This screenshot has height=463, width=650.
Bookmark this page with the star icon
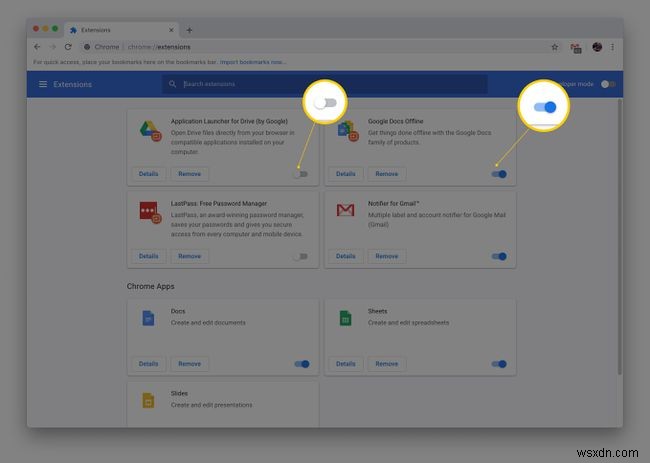[555, 47]
